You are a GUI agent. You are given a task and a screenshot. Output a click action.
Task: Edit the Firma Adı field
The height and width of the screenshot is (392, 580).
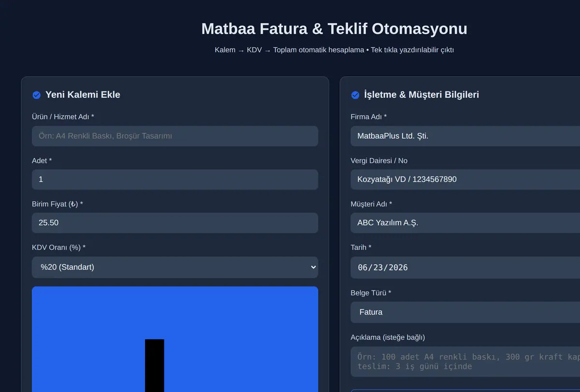(465, 136)
